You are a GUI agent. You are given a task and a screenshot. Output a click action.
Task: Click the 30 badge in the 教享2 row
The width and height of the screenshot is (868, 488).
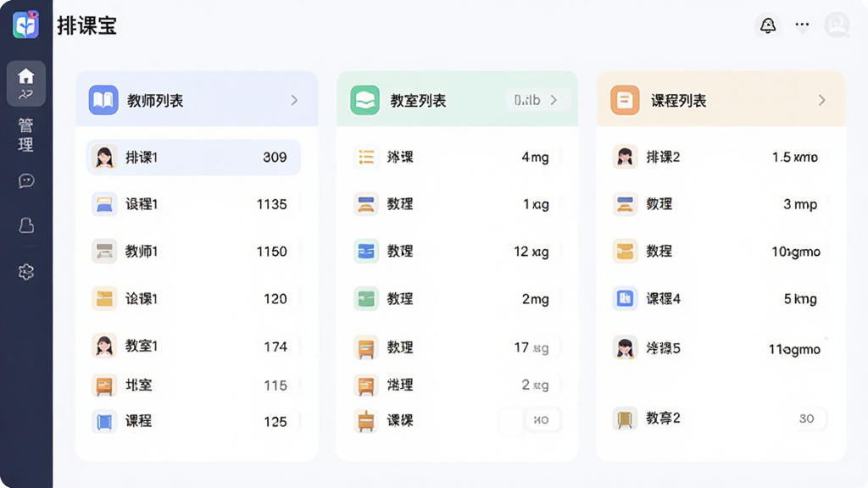(x=807, y=419)
